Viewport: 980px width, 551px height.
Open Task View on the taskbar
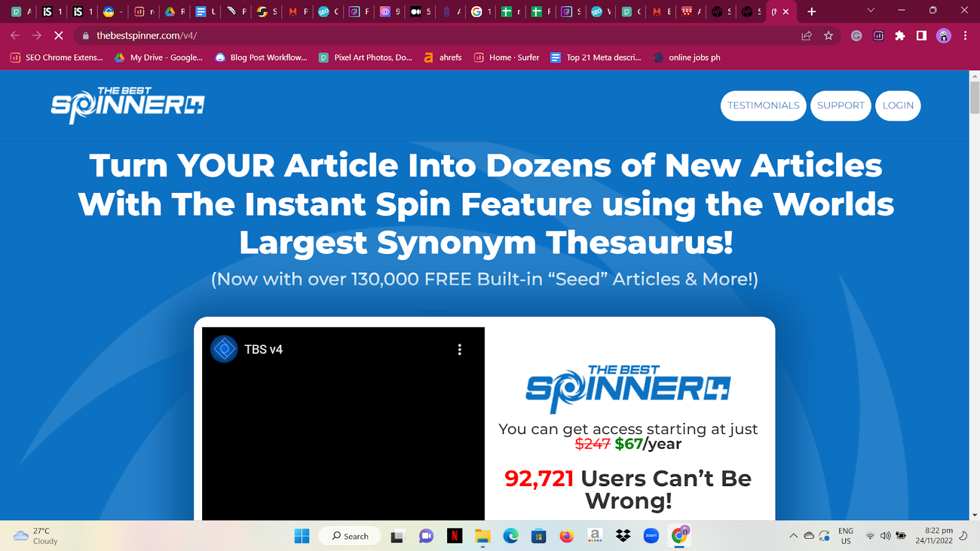click(398, 536)
